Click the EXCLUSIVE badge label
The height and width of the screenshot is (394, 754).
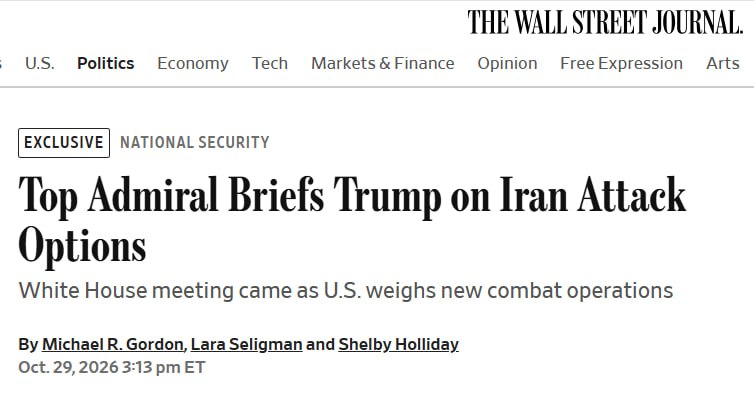pyautogui.click(x=64, y=142)
